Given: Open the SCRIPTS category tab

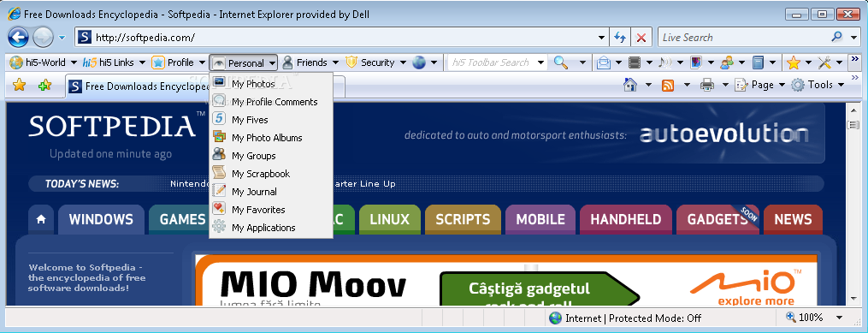Looking at the screenshot, I should coord(463,219).
